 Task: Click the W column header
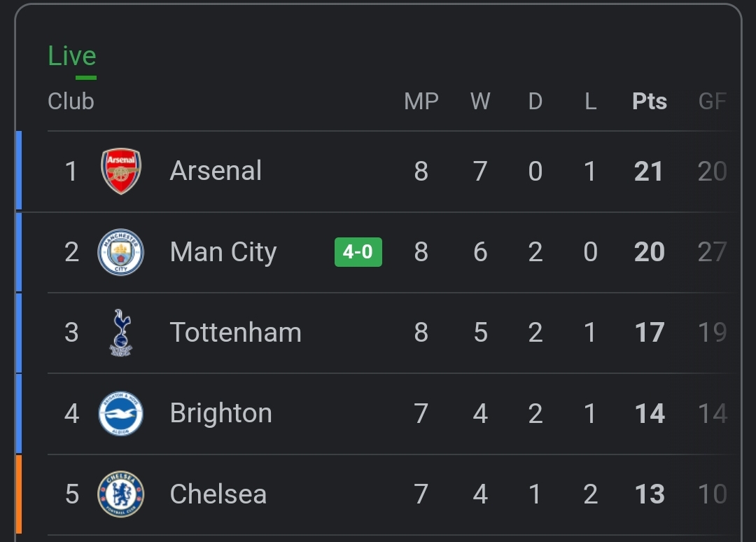(480, 102)
